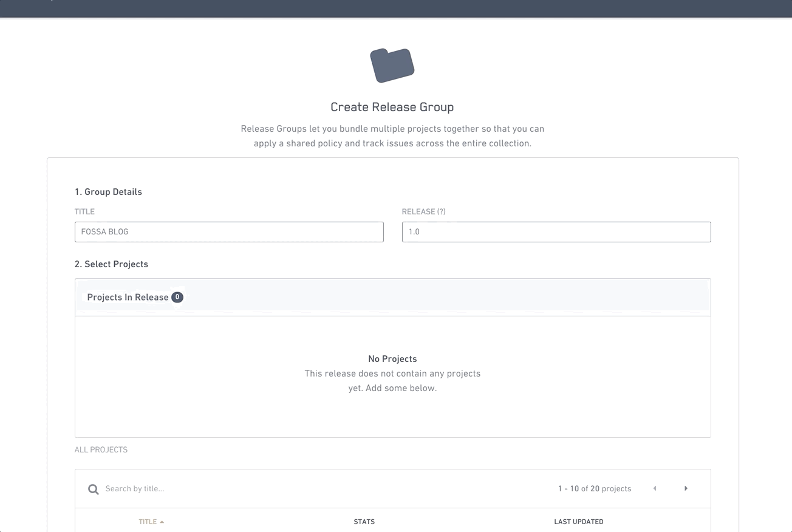Click the release version field showing 1.0

(556, 232)
